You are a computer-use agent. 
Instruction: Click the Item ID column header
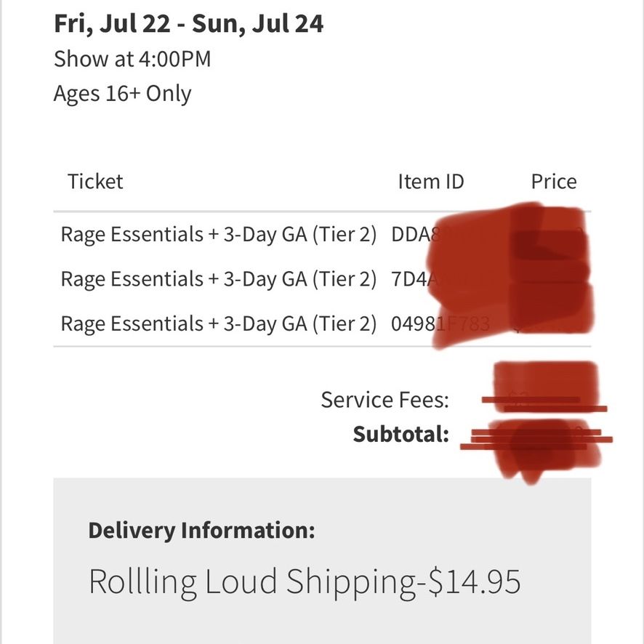point(431,181)
